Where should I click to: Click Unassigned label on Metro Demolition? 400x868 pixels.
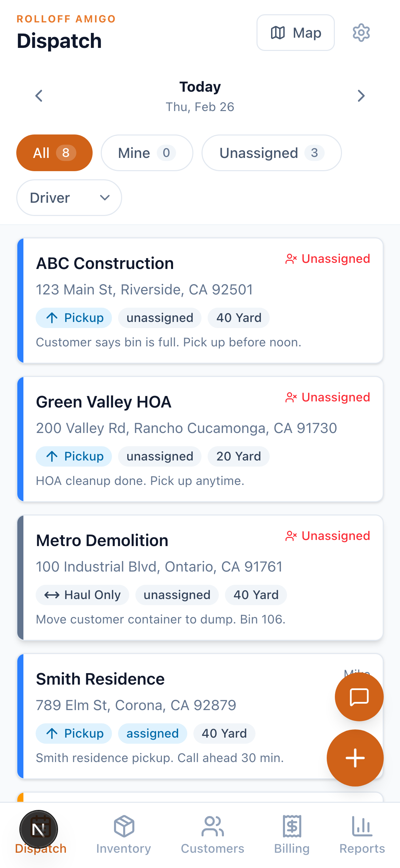point(328,536)
